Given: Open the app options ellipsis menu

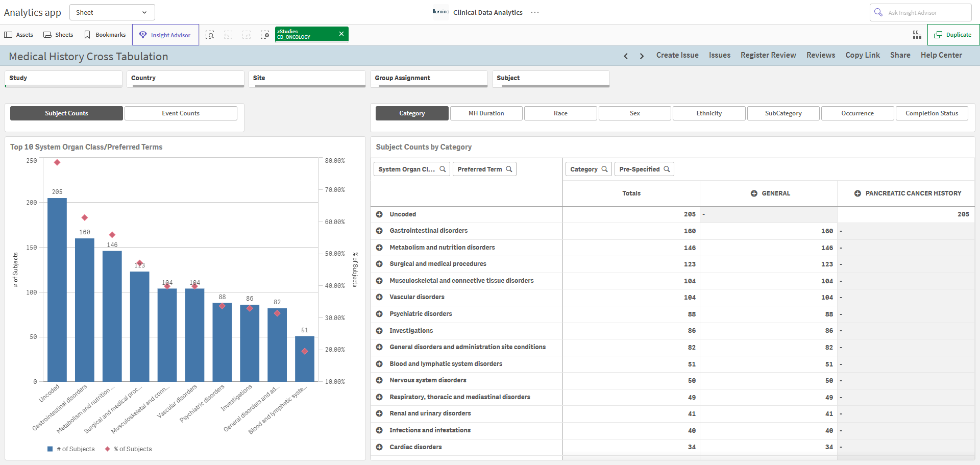Looking at the screenshot, I should [x=535, y=12].
